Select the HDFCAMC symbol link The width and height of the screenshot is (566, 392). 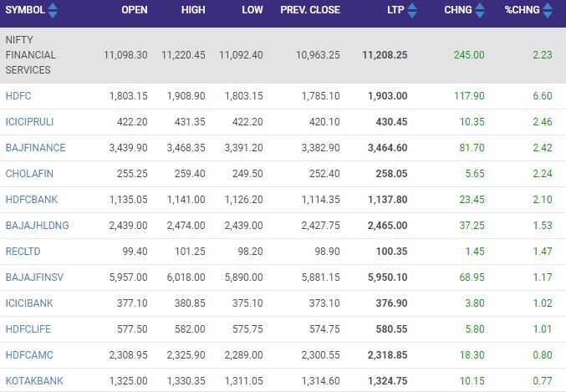click(29, 355)
